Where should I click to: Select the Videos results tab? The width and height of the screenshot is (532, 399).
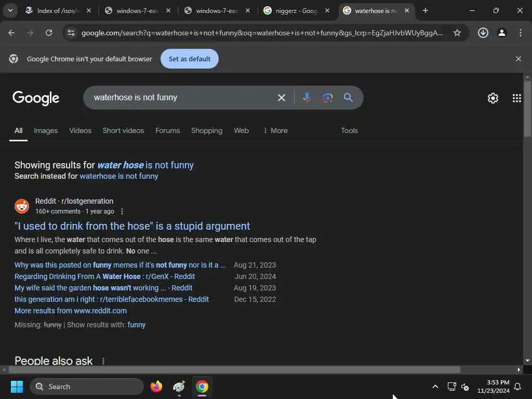coord(80,130)
